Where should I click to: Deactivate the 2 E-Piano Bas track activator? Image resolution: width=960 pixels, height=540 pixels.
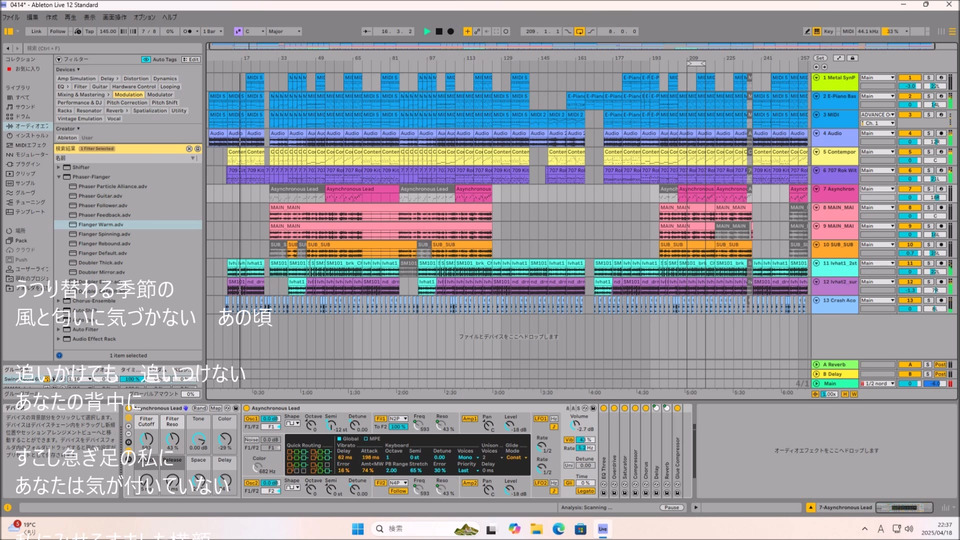(910, 96)
